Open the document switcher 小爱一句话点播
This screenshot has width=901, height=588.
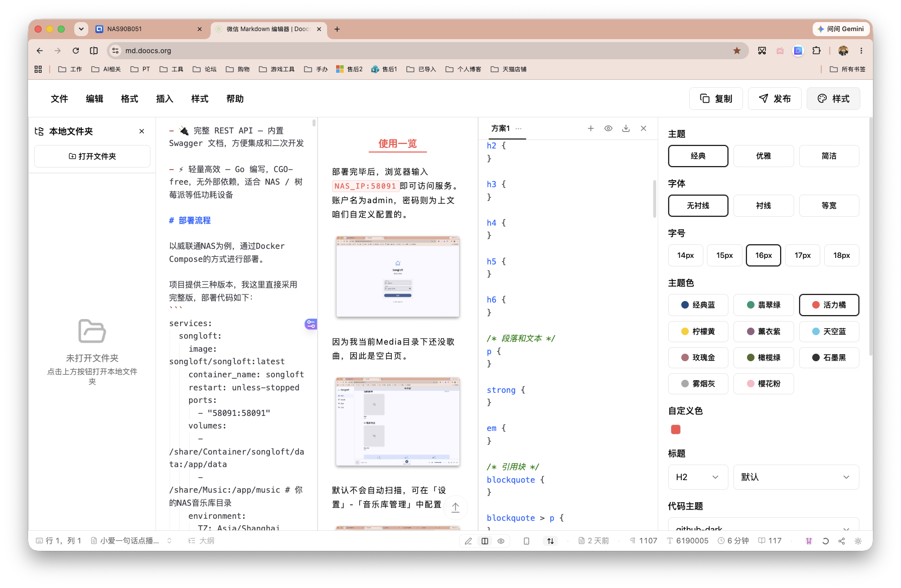131,541
